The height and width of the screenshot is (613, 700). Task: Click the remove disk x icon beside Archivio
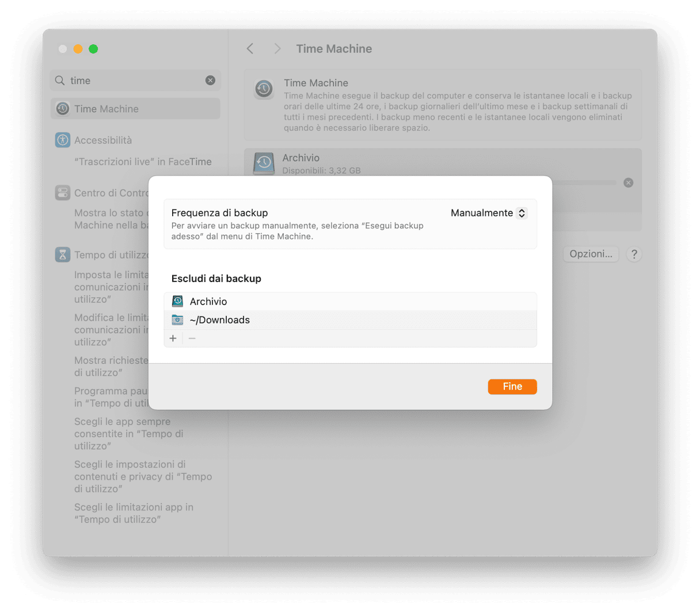[629, 182]
